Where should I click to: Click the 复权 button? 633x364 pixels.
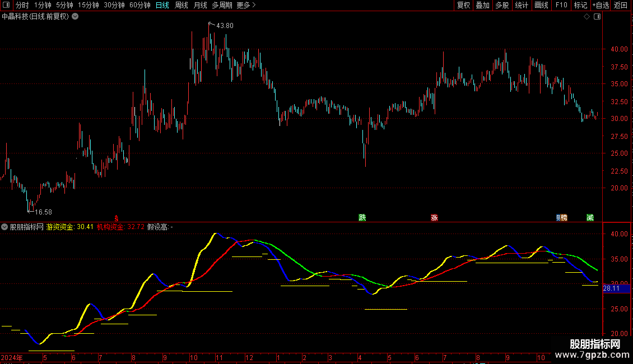coord(463,6)
